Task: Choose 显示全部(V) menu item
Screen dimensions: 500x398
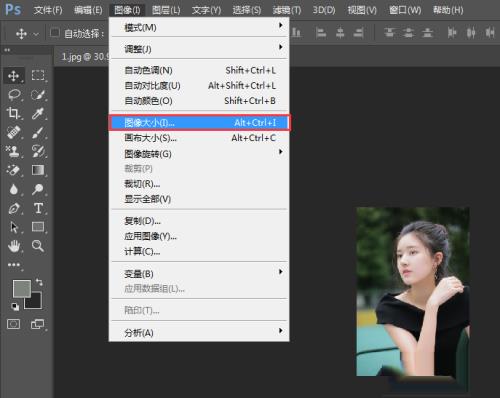Action: [x=199, y=199]
